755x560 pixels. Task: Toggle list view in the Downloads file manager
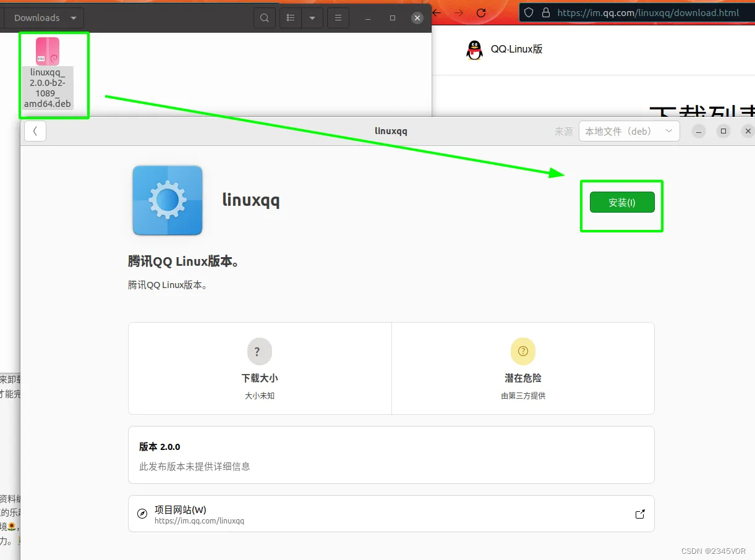pyautogui.click(x=291, y=18)
